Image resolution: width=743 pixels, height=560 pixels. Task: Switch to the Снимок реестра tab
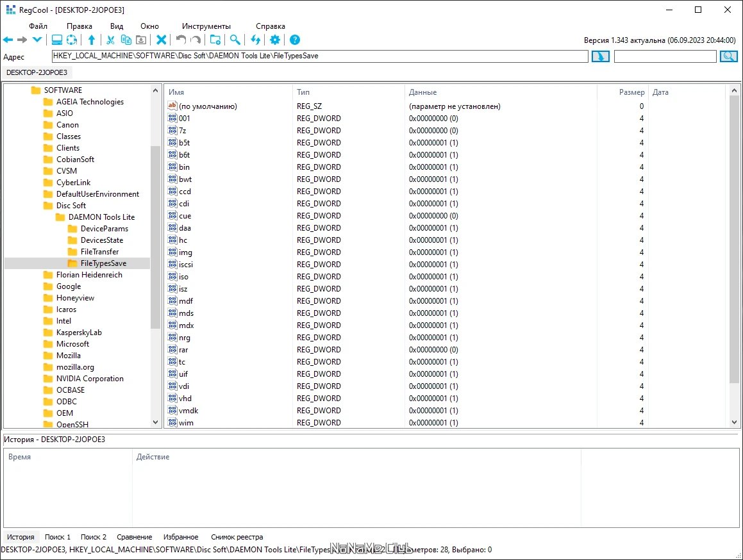pyautogui.click(x=237, y=537)
